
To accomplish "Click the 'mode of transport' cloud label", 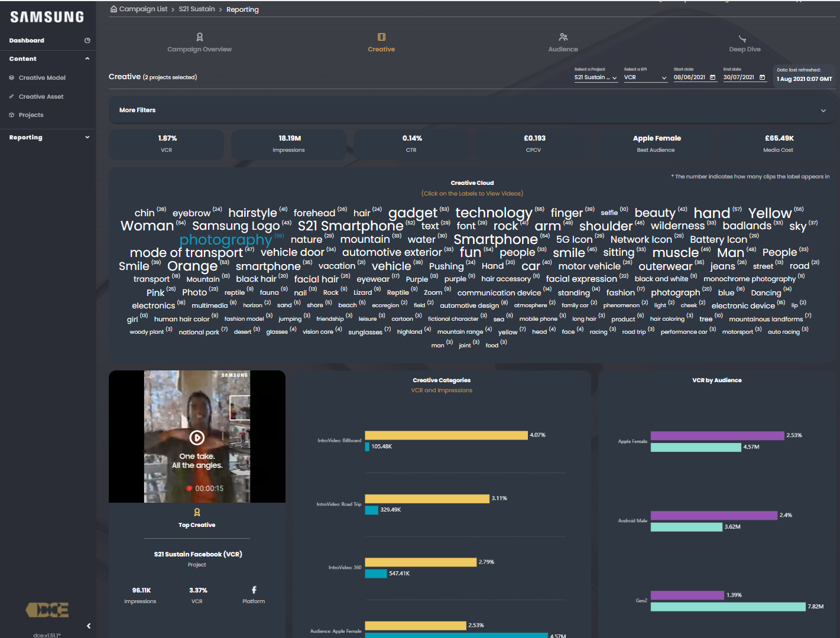I will (x=186, y=252).
